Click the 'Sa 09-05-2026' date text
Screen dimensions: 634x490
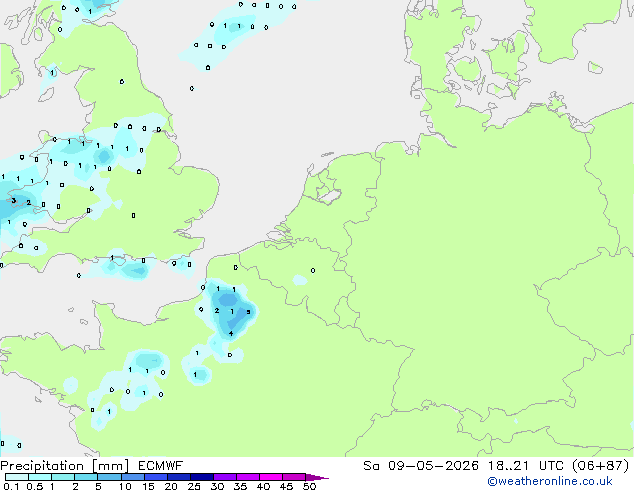(x=421, y=466)
